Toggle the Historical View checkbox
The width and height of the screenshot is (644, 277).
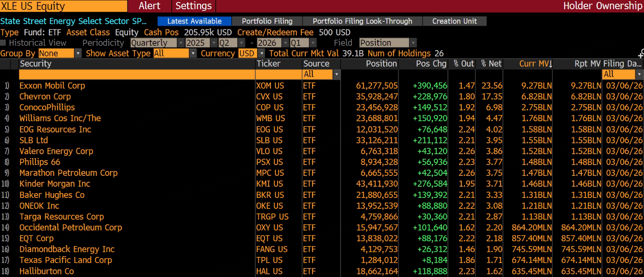click(x=3, y=43)
